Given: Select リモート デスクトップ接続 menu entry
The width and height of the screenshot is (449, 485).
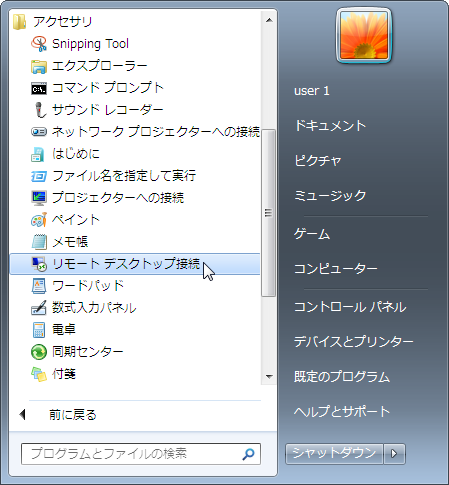Looking at the screenshot, I should pyautogui.click(x=135, y=264).
